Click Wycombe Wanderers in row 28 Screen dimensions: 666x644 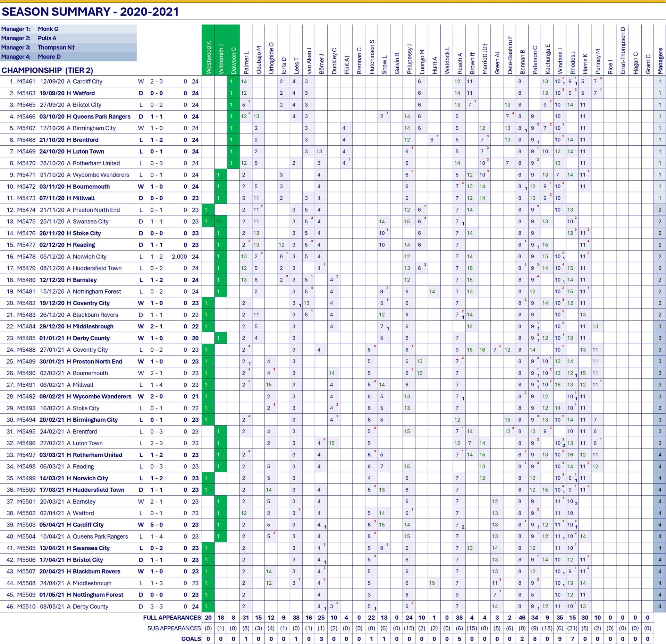(x=102, y=396)
